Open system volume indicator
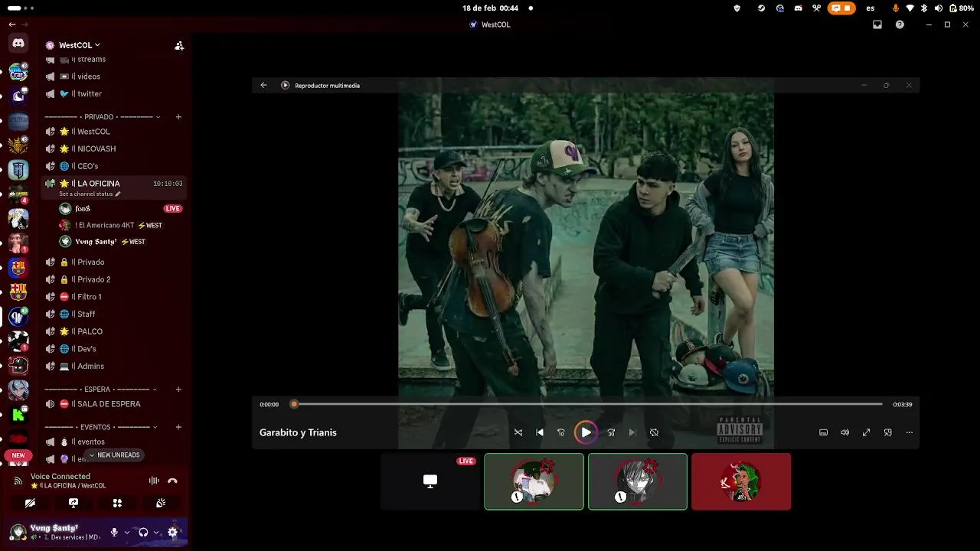 (938, 8)
